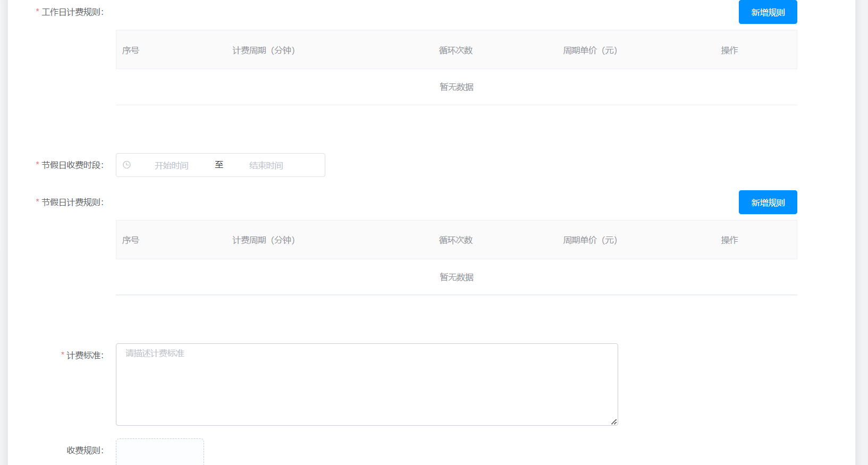The width and height of the screenshot is (868, 465).
Task: Set the holiday 开始时间 field
Action: [172, 165]
